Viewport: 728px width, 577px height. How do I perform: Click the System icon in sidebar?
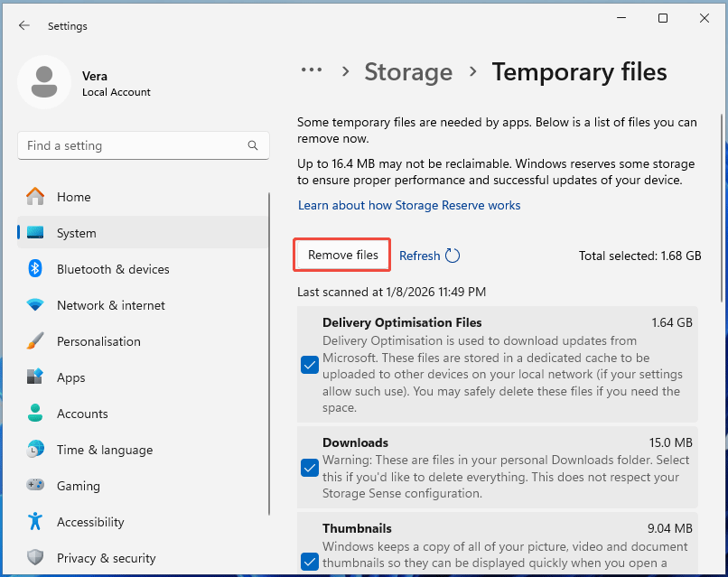(34, 233)
